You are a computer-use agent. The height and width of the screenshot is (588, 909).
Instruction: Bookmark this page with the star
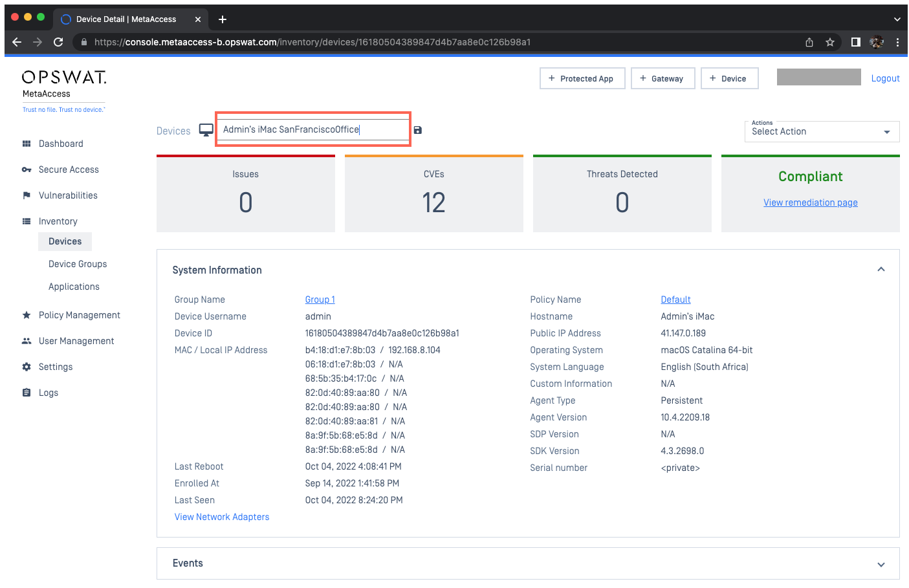830,42
